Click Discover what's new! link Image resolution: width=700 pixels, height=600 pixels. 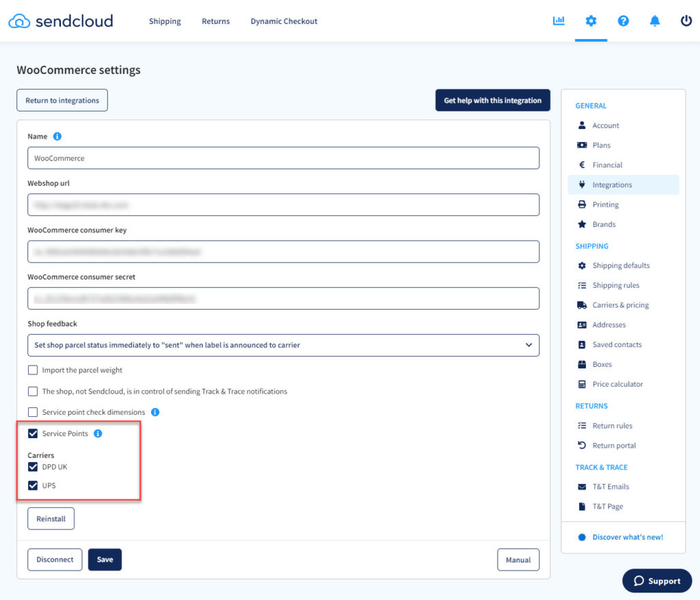[628, 537]
